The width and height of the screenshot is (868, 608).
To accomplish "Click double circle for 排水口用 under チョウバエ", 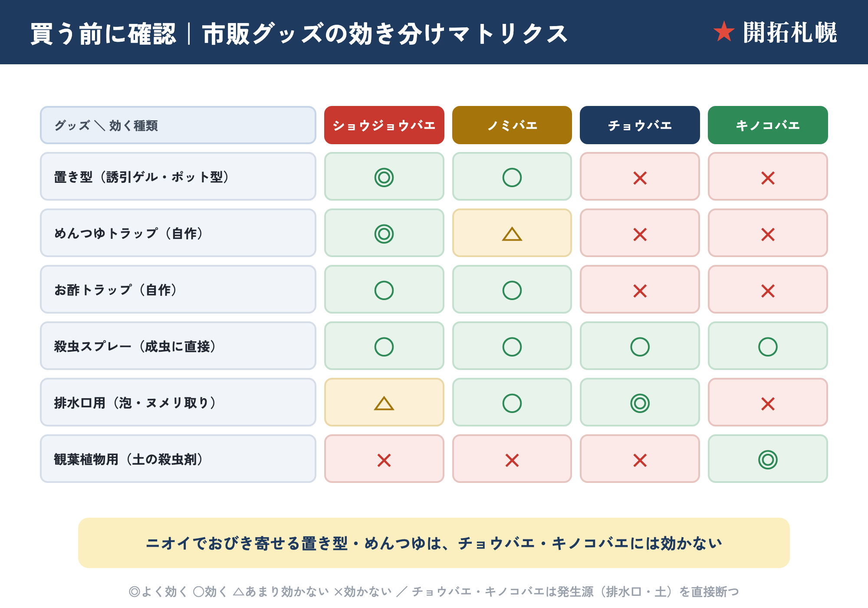I will [x=640, y=403].
